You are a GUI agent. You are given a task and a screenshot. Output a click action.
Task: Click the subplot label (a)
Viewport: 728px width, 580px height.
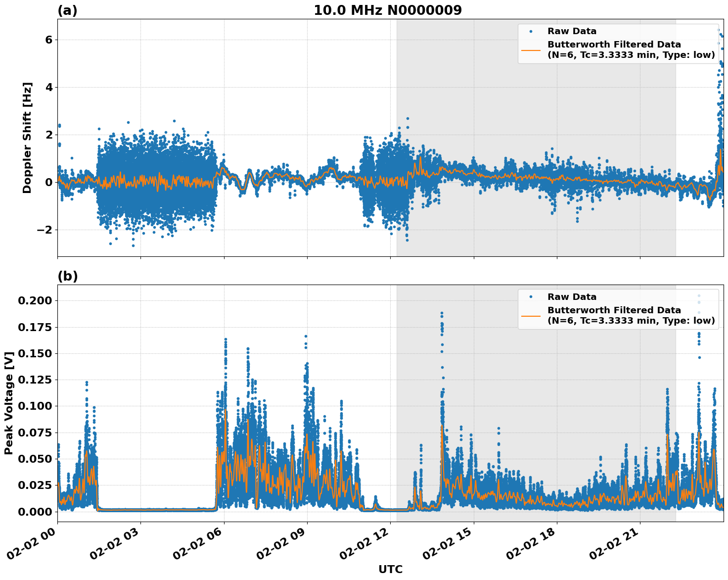[x=67, y=9]
